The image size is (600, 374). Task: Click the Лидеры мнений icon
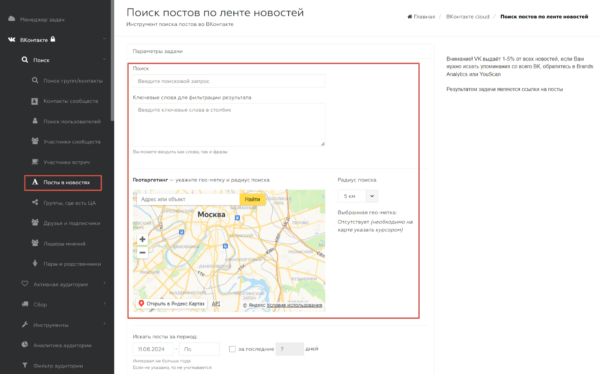35,243
